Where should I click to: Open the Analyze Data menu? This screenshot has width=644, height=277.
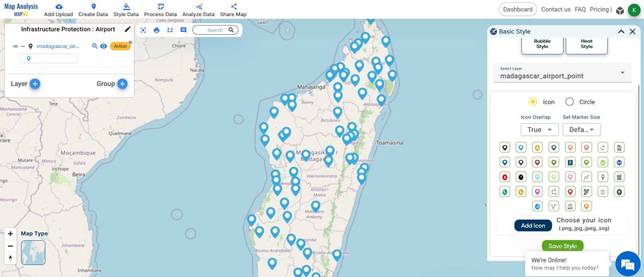click(198, 10)
